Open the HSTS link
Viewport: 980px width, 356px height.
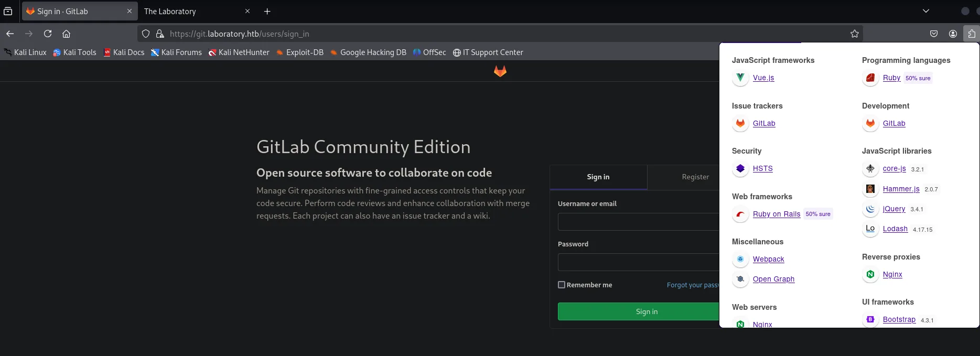tap(763, 168)
